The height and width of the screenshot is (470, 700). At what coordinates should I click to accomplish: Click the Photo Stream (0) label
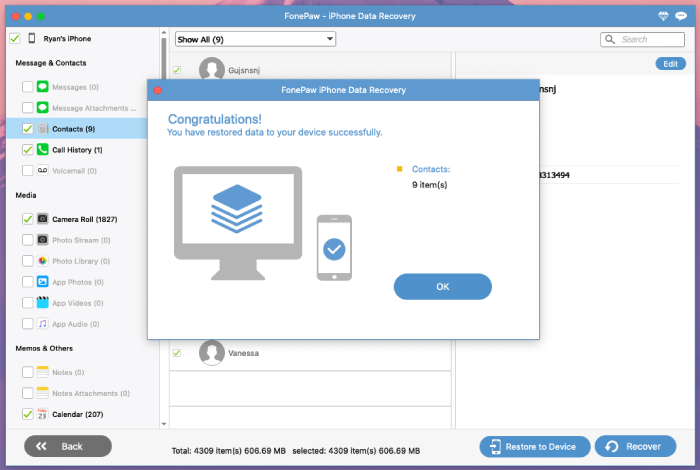[81, 240]
